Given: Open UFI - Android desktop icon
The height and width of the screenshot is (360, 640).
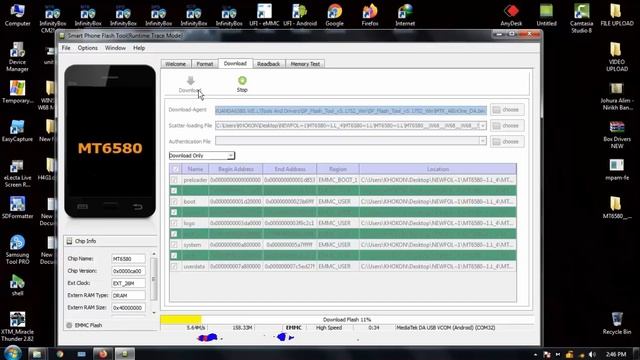Looking at the screenshot, I should [x=300, y=15].
